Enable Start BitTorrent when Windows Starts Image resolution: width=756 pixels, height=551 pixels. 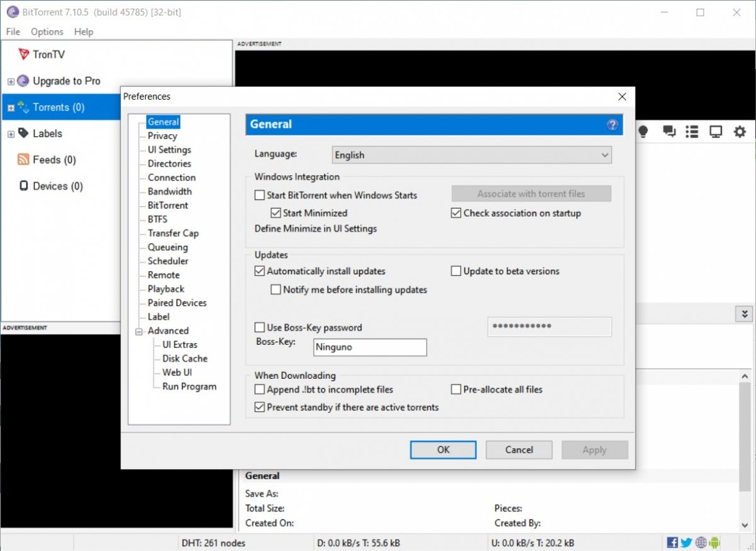coord(260,195)
